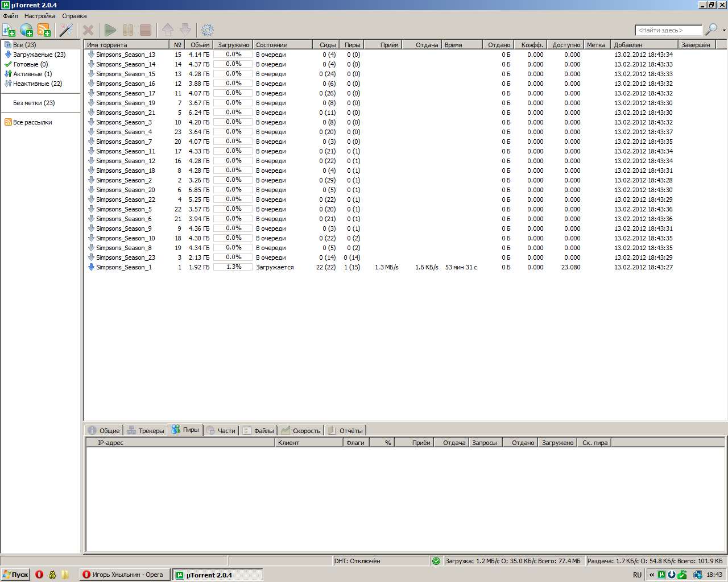Switch to 'Игорь Хмельнин - Opera' taskbar window

point(125,575)
